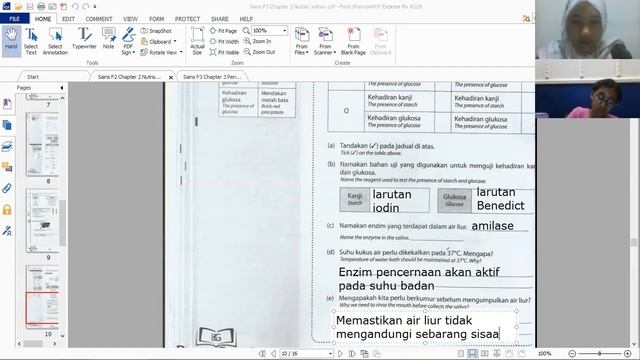Pick the Typewriter tool
The width and height of the screenshot is (640, 360).
(84, 39)
